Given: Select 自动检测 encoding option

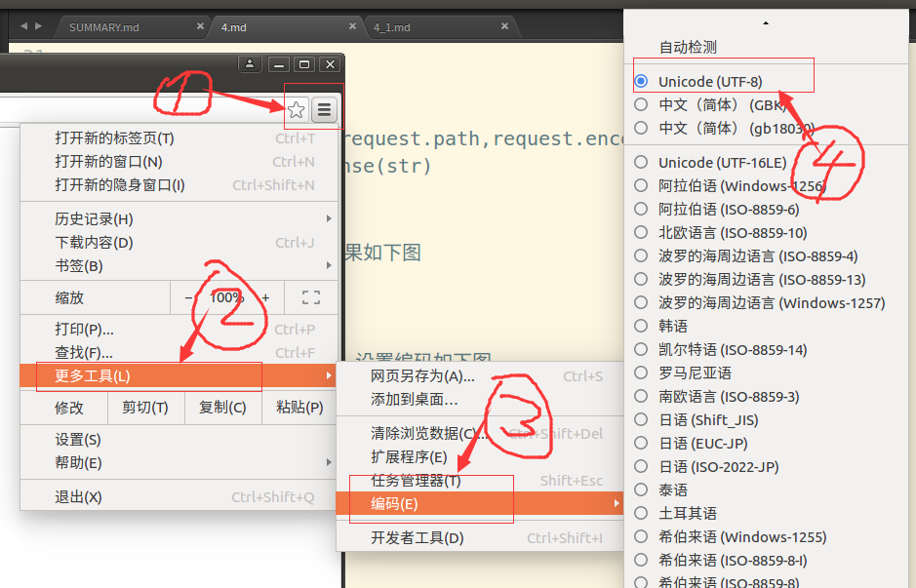Looking at the screenshot, I should coord(689,47).
